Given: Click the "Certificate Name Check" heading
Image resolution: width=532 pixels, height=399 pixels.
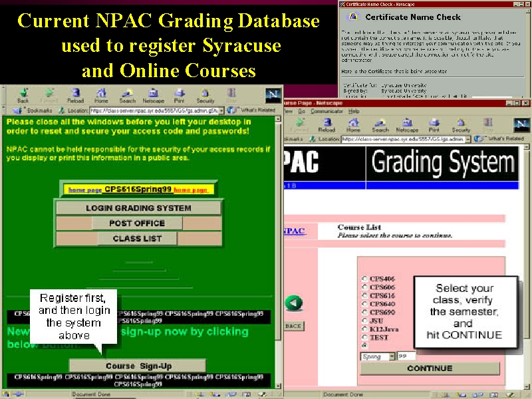Looking at the screenshot, I should click(413, 17).
